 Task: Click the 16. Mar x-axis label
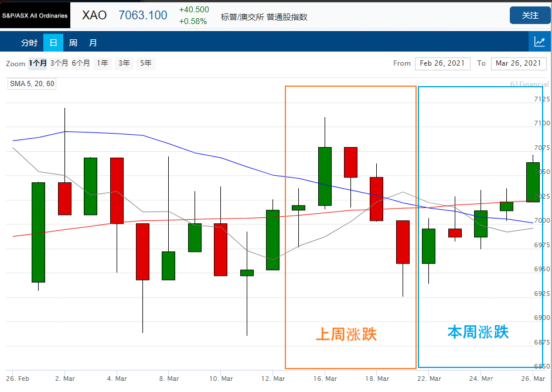[x=325, y=379]
